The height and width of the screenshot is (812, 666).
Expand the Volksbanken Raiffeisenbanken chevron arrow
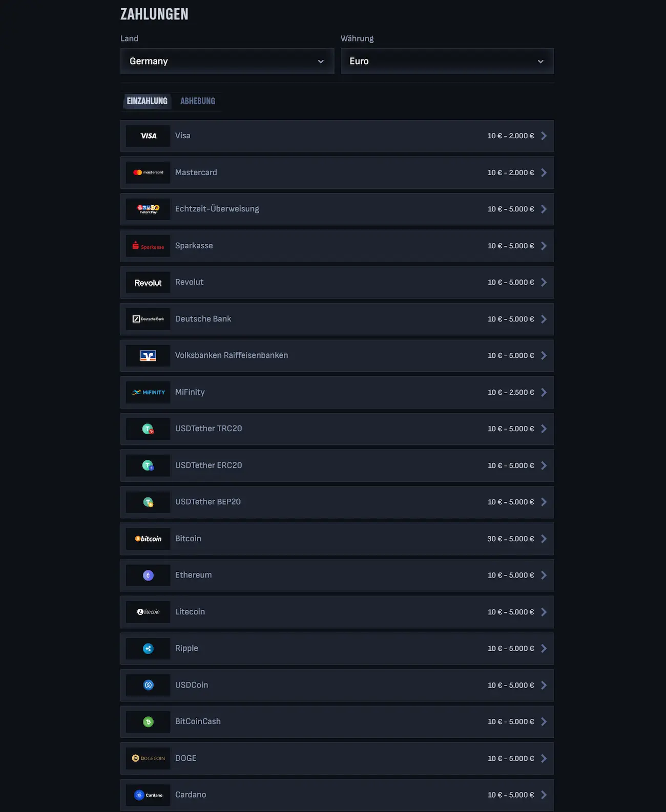(x=544, y=355)
